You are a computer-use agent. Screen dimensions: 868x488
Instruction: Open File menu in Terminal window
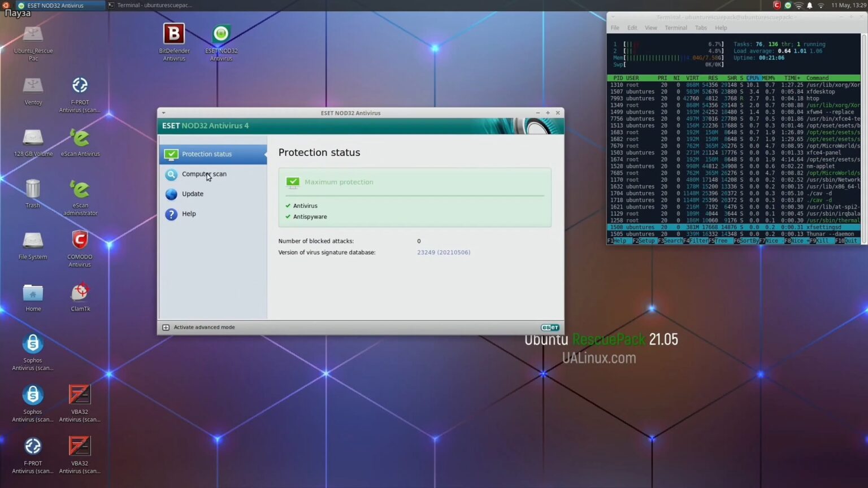tap(615, 28)
